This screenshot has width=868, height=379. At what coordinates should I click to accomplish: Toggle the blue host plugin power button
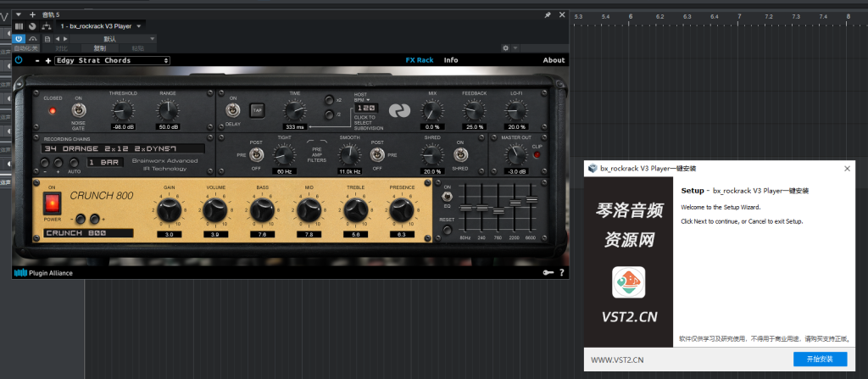pos(19,39)
